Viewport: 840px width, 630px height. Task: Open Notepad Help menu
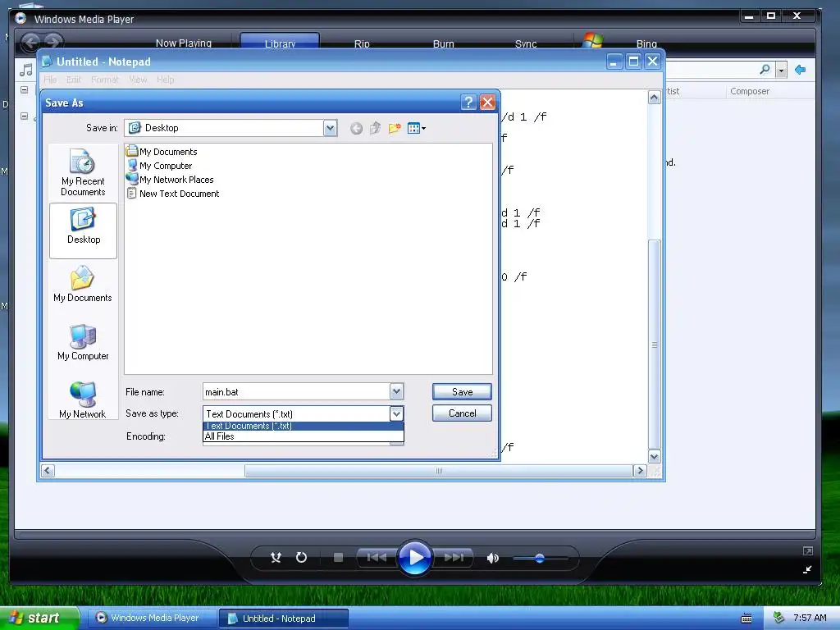pyautogui.click(x=165, y=80)
